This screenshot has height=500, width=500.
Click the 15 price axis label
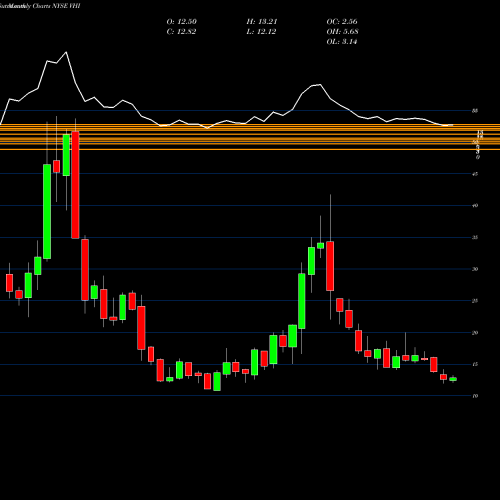[x=475, y=364]
